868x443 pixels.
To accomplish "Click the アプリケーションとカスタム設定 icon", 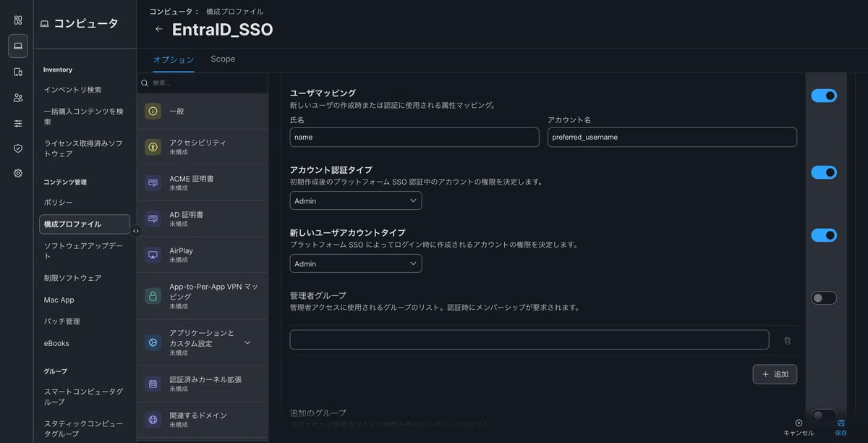I will click(153, 342).
